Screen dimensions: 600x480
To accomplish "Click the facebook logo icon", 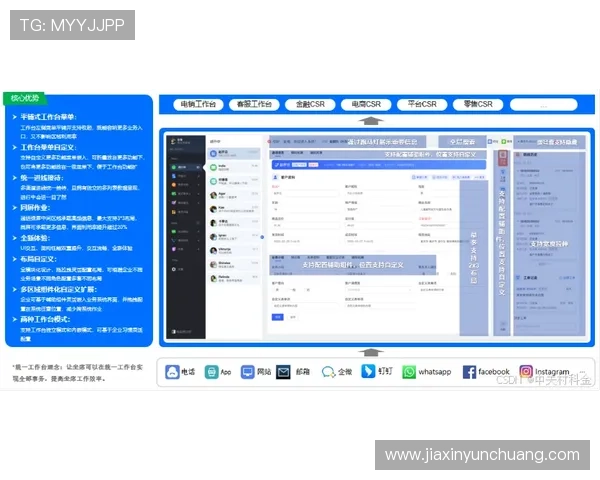I will pyautogui.click(x=469, y=372).
